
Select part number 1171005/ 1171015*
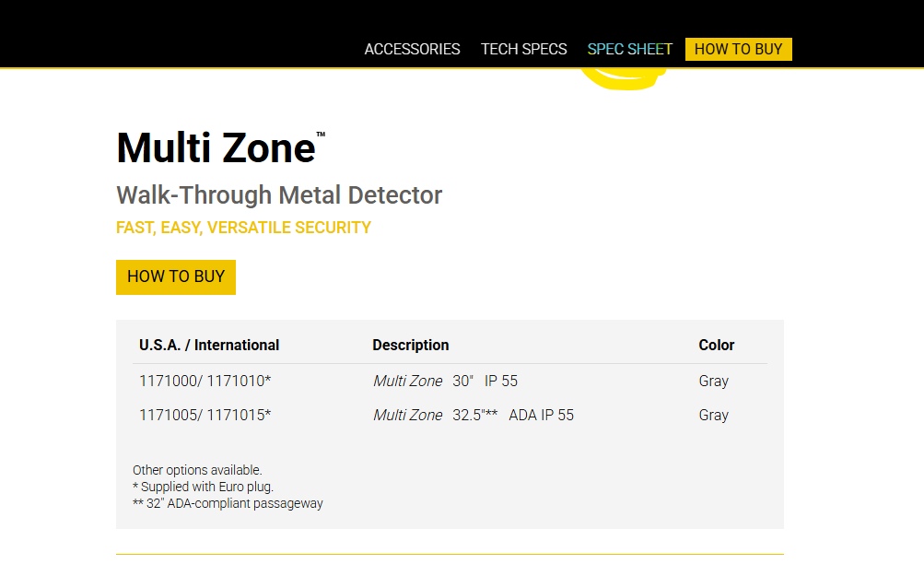tap(205, 415)
